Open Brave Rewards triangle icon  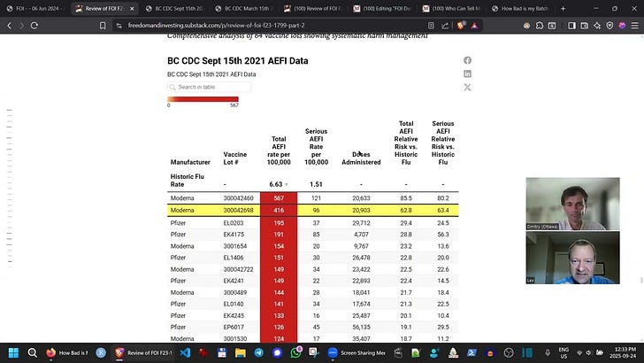(x=474, y=26)
